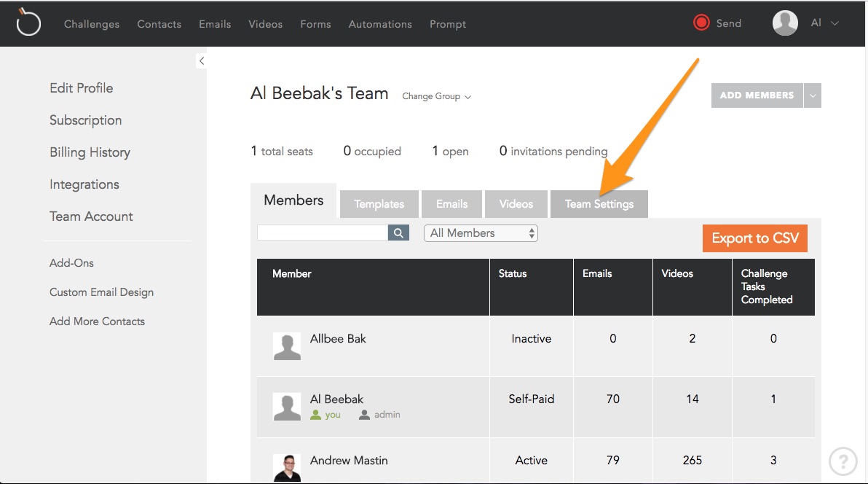The image size is (868, 484).
Task: Open the Change Group dropdown
Action: click(436, 96)
